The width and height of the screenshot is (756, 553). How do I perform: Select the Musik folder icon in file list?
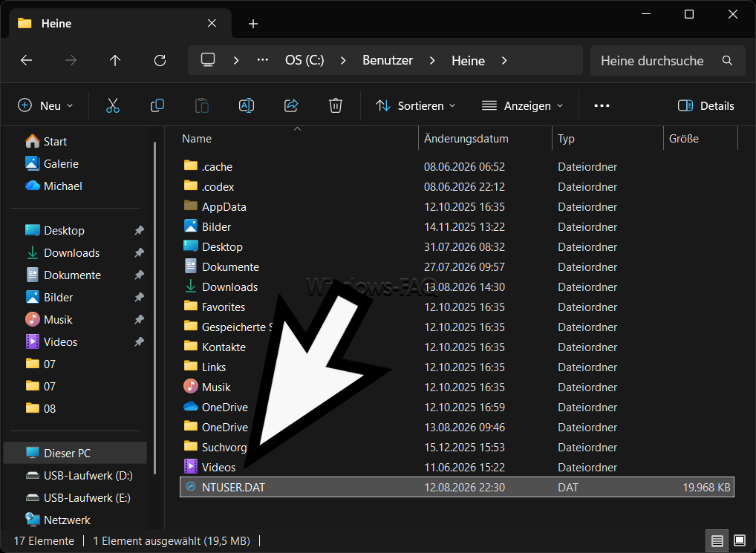point(191,386)
